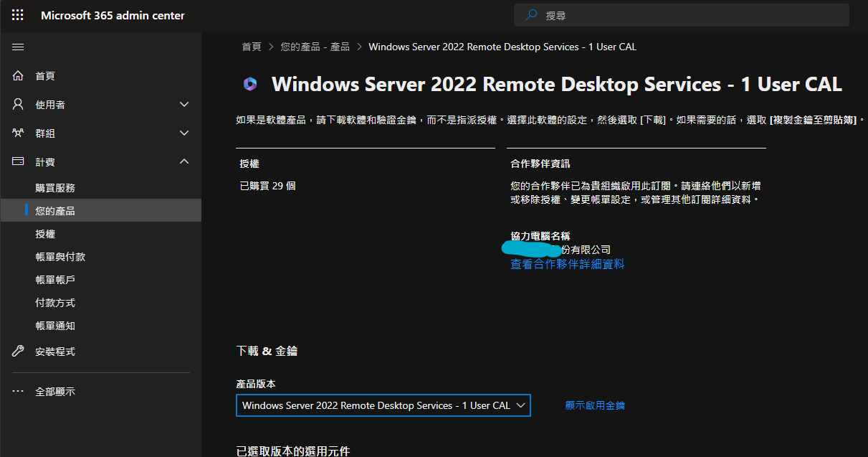Click the wrench icon beside 安裝程式
868x457 pixels.
[x=18, y=351]
